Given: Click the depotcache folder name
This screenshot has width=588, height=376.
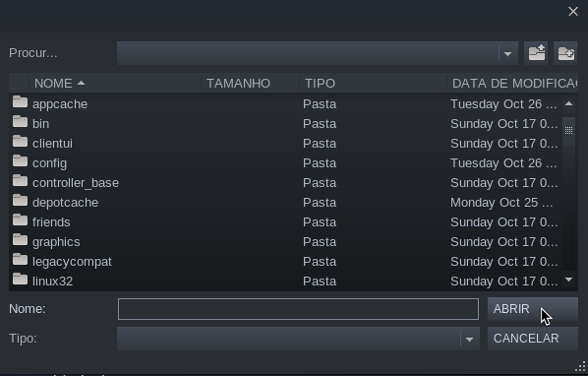Looking at the screenshot, I should [65, 203].
